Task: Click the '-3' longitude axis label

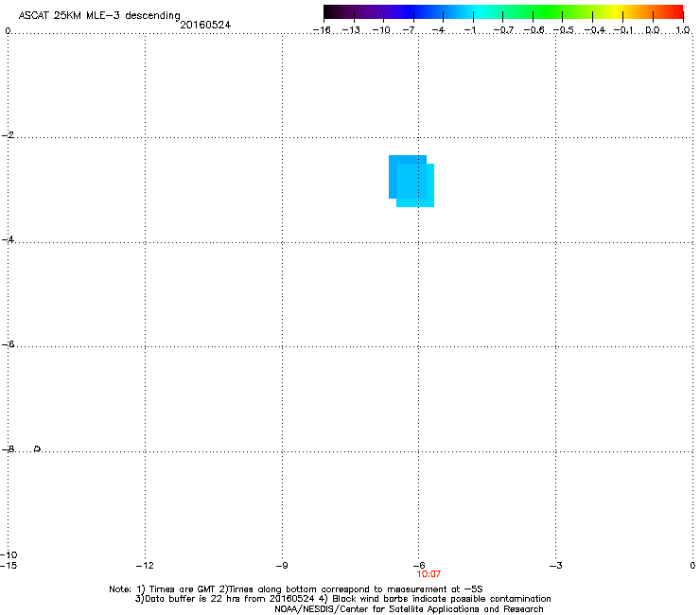Action: [555, 566]
